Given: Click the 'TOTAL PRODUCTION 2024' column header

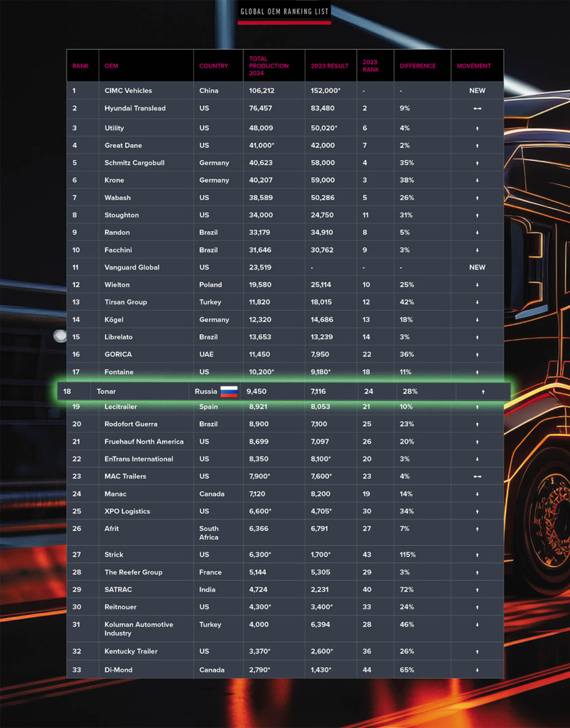Looking at the screenshot, I should (x=269, y=66).
